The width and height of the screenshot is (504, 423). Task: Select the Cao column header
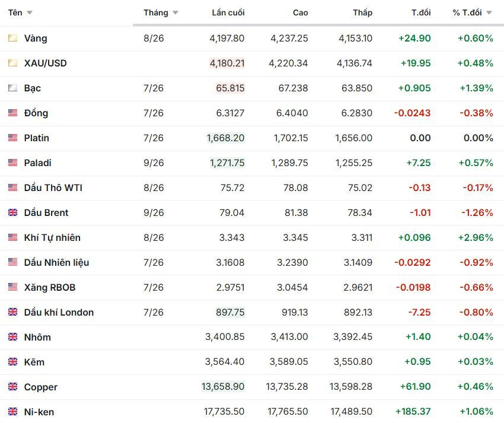coord(300,13)
